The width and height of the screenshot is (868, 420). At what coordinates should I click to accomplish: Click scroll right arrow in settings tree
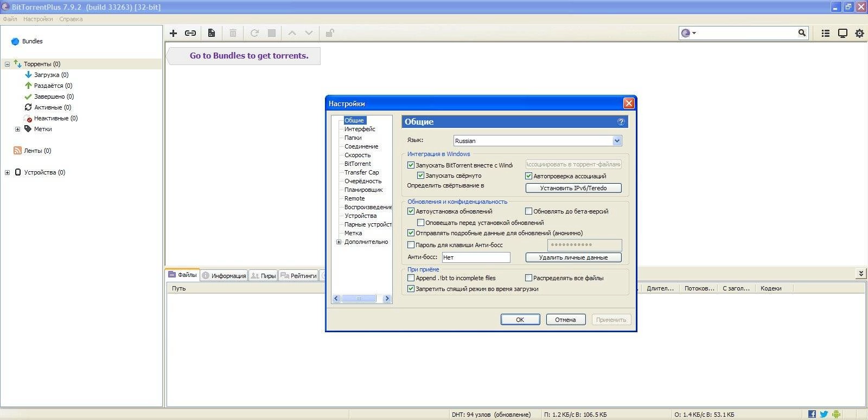point(387,299)
